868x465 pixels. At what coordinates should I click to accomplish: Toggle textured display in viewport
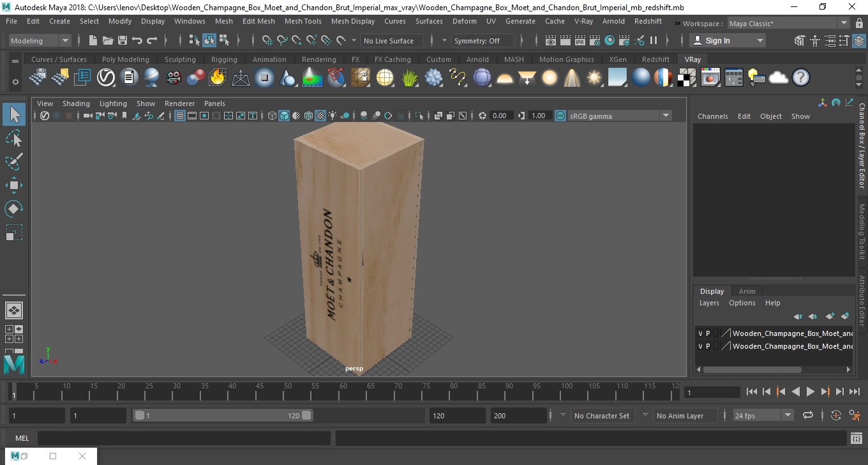pos(321,116)
